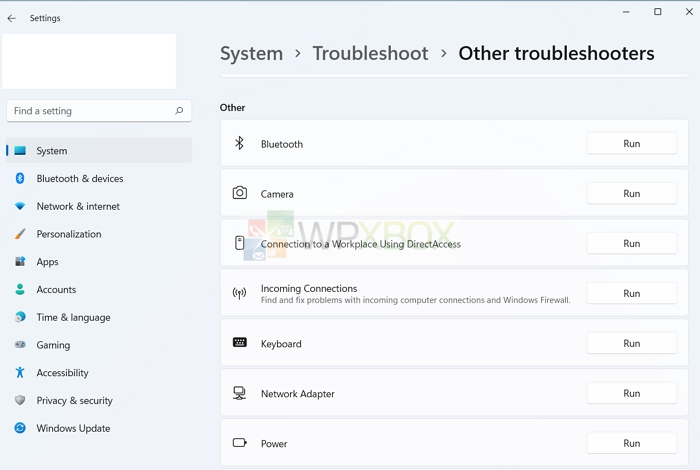Viewport: 700px width, 470px height.
Task: Open Bluetooth & devices settings
Action: pyautogui.click(x=99, y=179)
